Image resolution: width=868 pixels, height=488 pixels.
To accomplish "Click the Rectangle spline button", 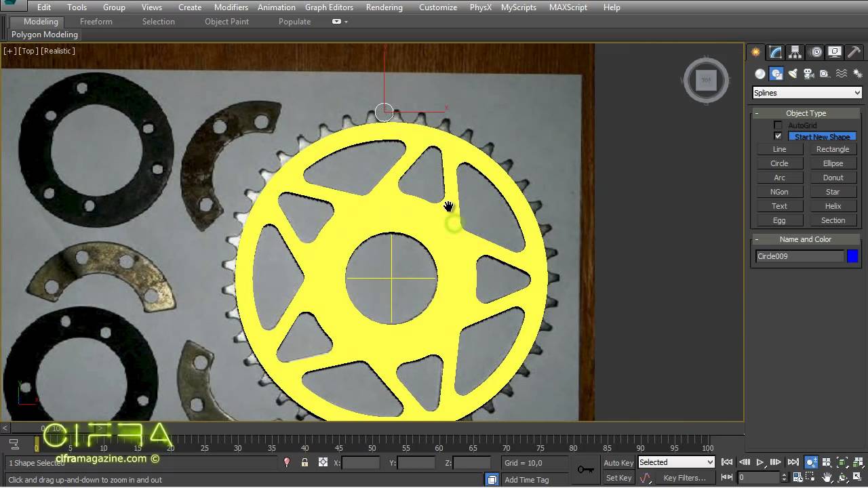I will (x=833, y=149).
